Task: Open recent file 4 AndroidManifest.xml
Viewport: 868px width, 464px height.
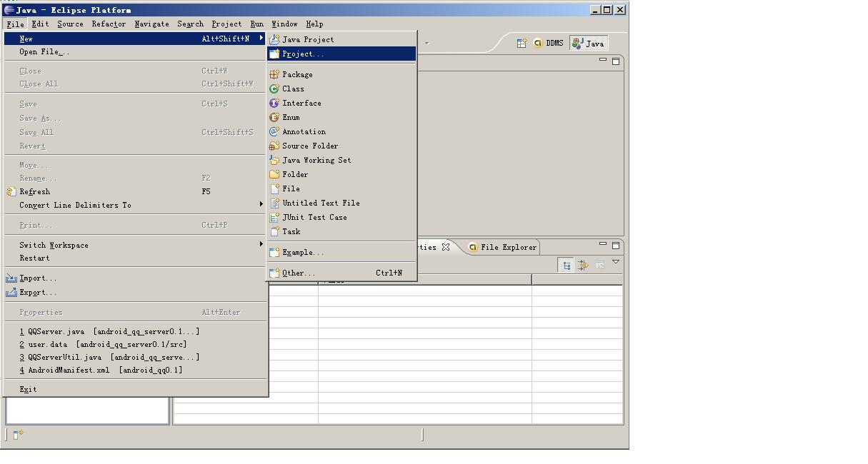Action: (x=136, y=370)
